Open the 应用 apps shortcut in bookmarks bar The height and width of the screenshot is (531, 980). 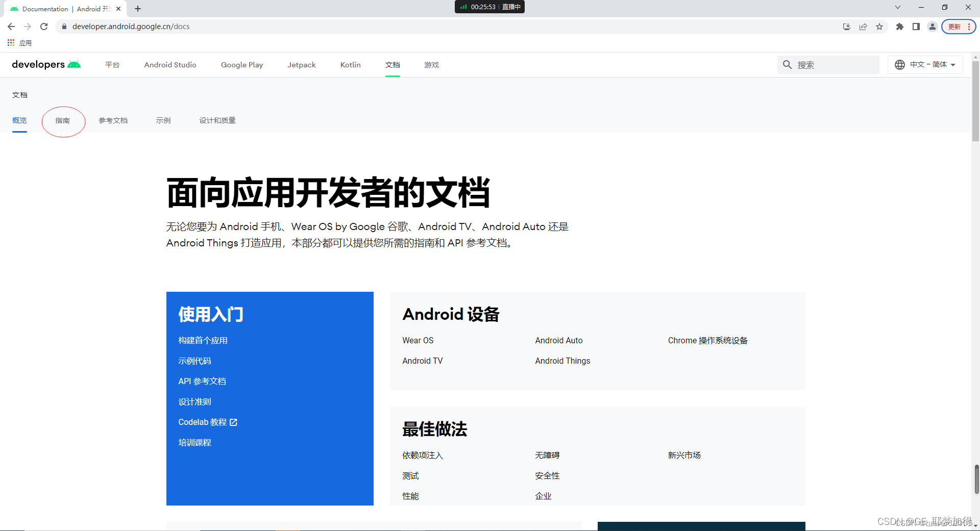click(x=19, y=43)
